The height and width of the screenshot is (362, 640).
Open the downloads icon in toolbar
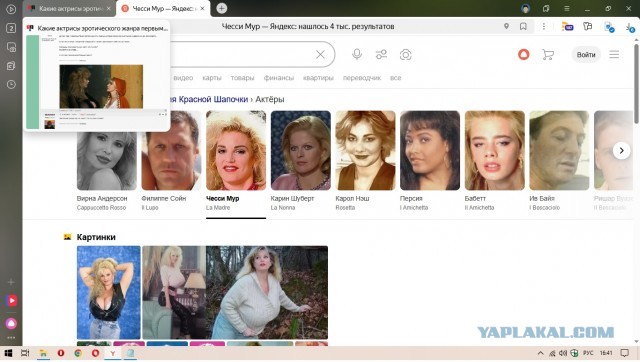(630, 27)
